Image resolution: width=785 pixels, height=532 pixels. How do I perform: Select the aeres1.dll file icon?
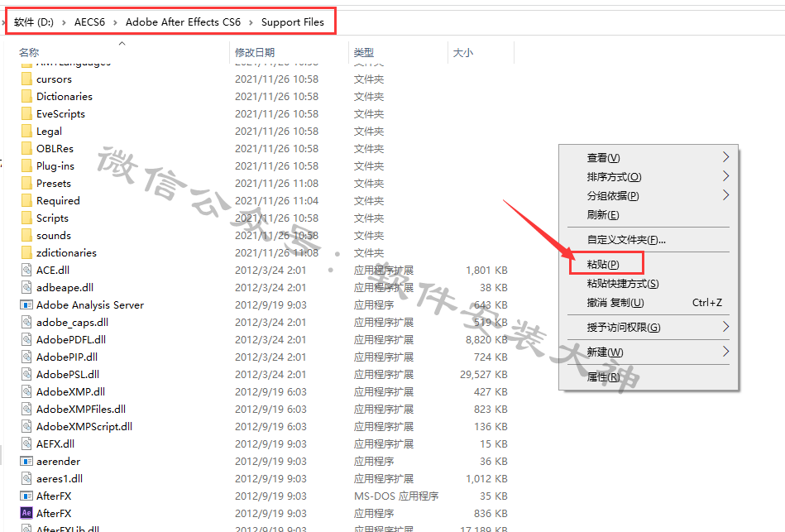click(26, 478)
